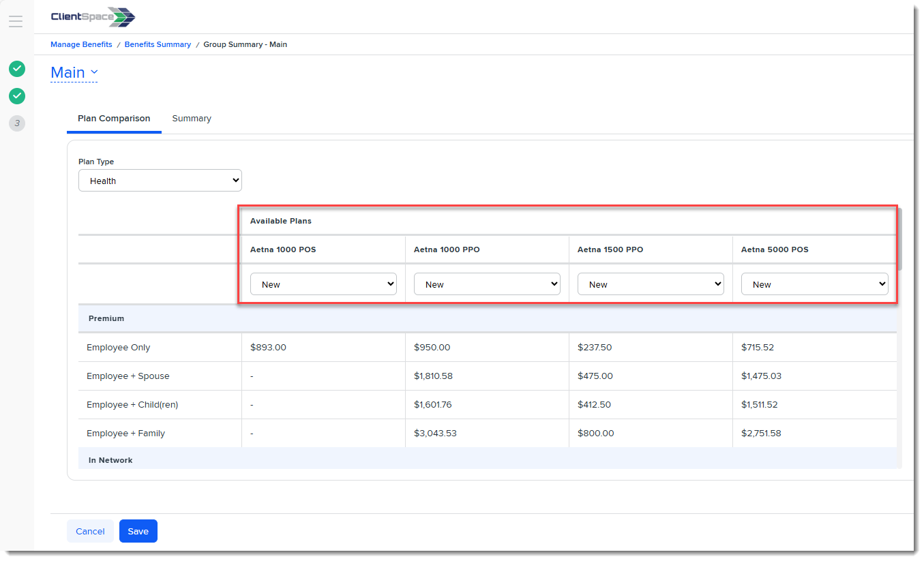Click the Plan Type field label
The width and height of the screenshot is (924, 561).
(96, 162)
